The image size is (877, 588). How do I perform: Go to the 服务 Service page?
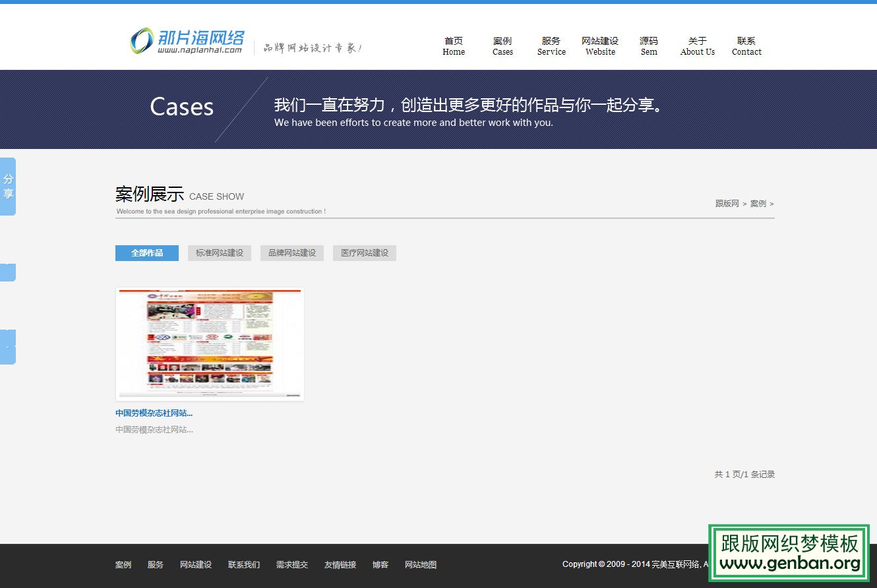click(x=551, y=46)
